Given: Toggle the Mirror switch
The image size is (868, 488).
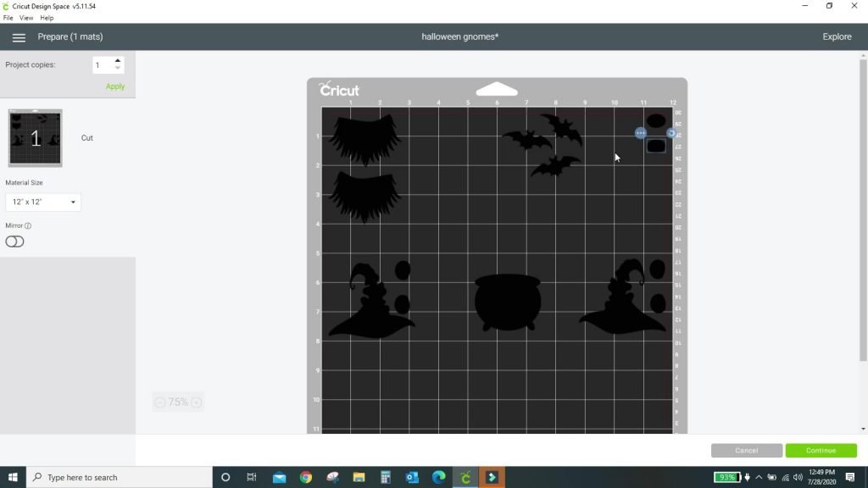Looking at the screenshot, I should pos(15,241).
